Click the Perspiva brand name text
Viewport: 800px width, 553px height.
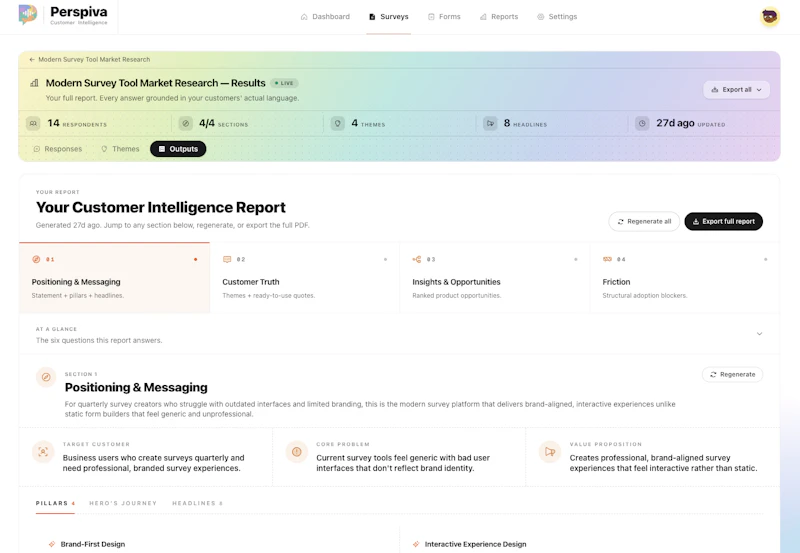click(x=79, y=12)
